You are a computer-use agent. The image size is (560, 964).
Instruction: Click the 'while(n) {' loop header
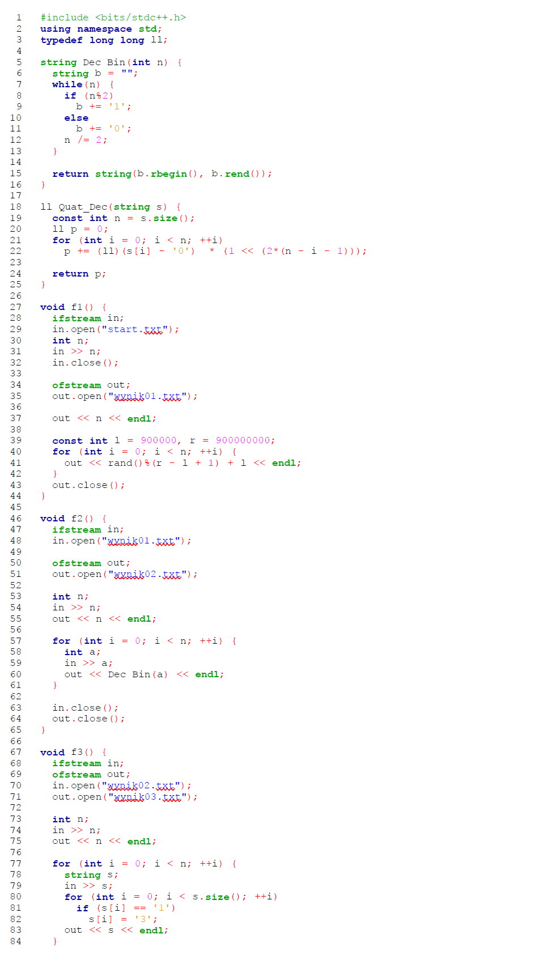click(x=83, y=84)
